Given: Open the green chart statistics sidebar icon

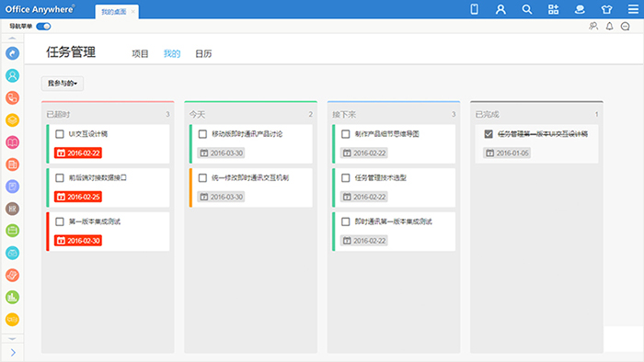Looking at the screenshot, I should [12, 297].
